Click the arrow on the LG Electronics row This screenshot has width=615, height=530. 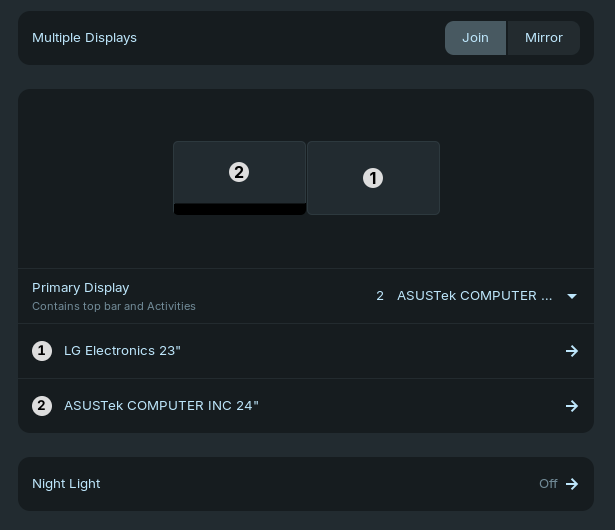(572, 351)
